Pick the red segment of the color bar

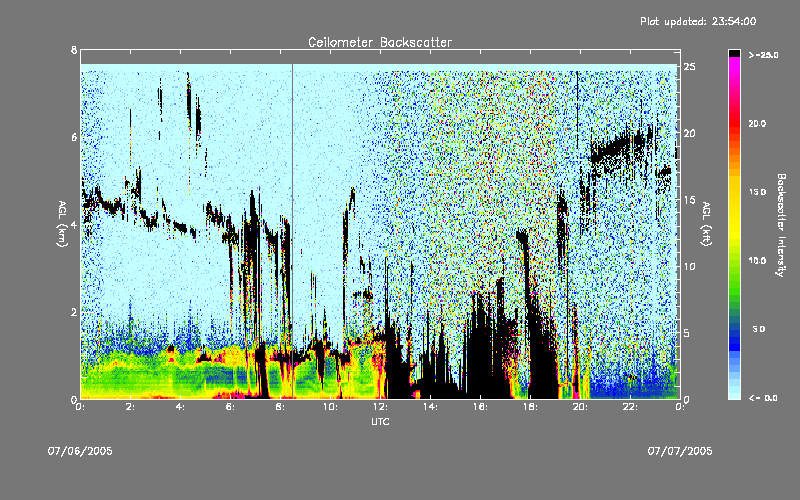click(x=734, y=125)
